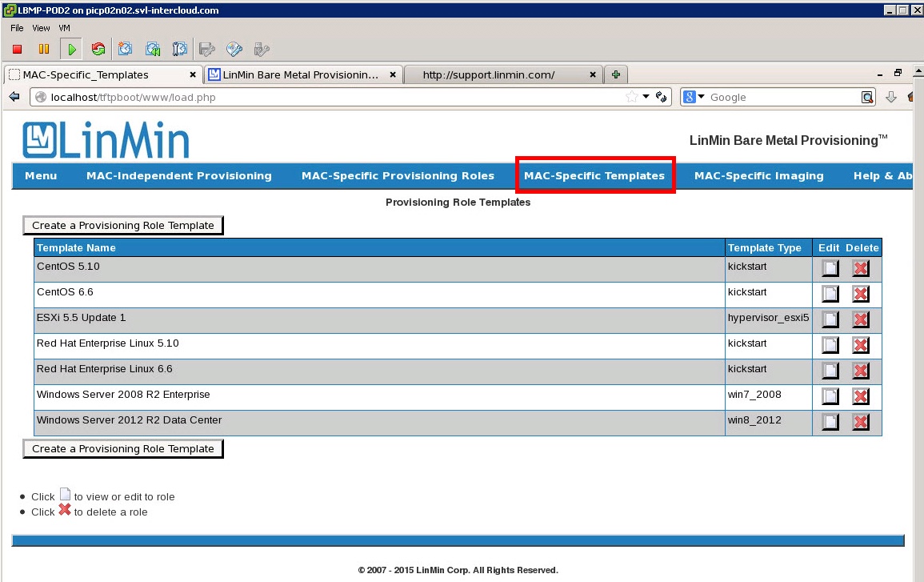Reset the virtual machine with restart icon

[x=98, y=50]
